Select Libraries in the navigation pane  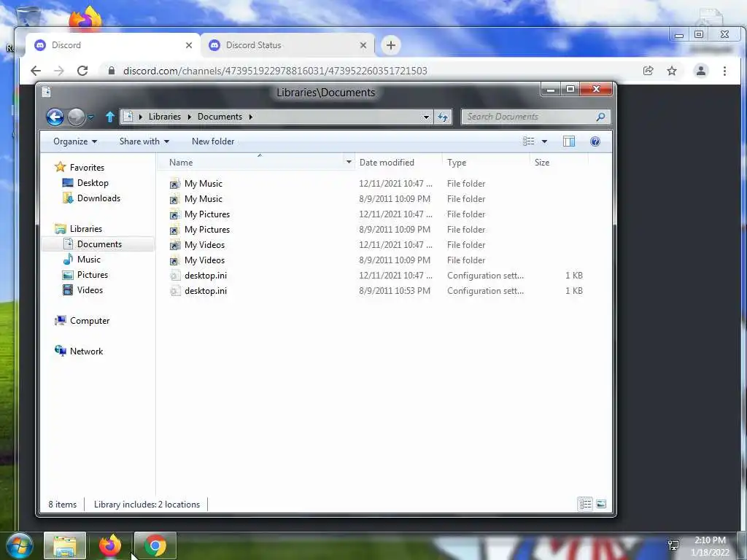(78, 228)
